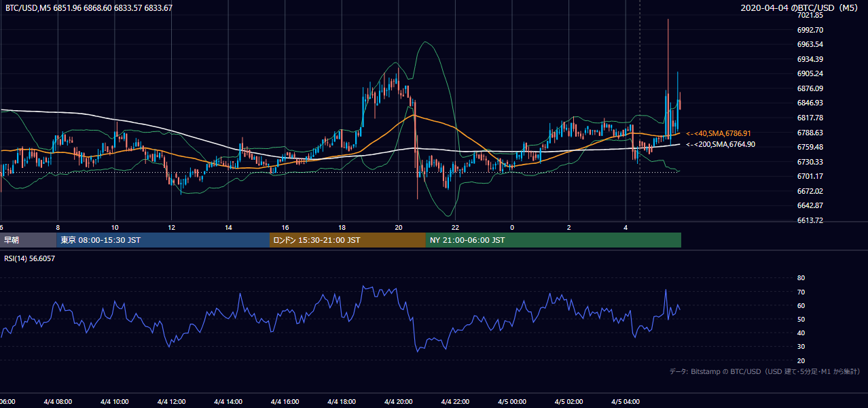Screen dimensions: 868x408
Task: Click the 200 SMA 6764.90 label
Action: click(721, 144)
